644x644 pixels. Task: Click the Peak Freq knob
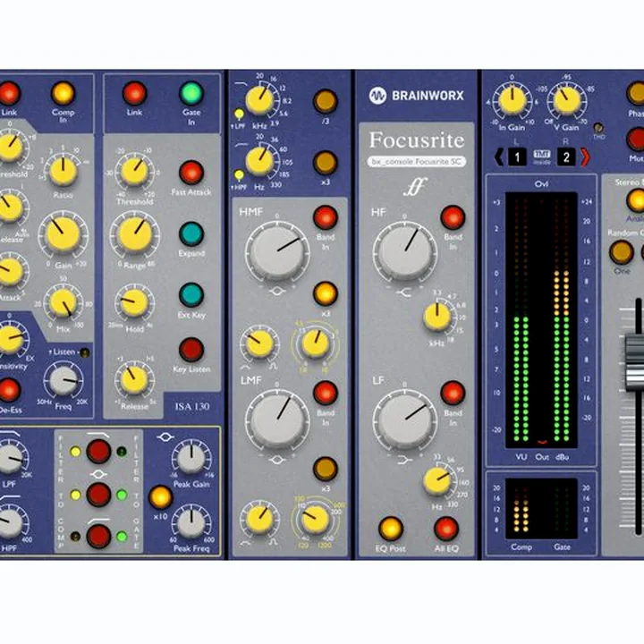point(191,523)
